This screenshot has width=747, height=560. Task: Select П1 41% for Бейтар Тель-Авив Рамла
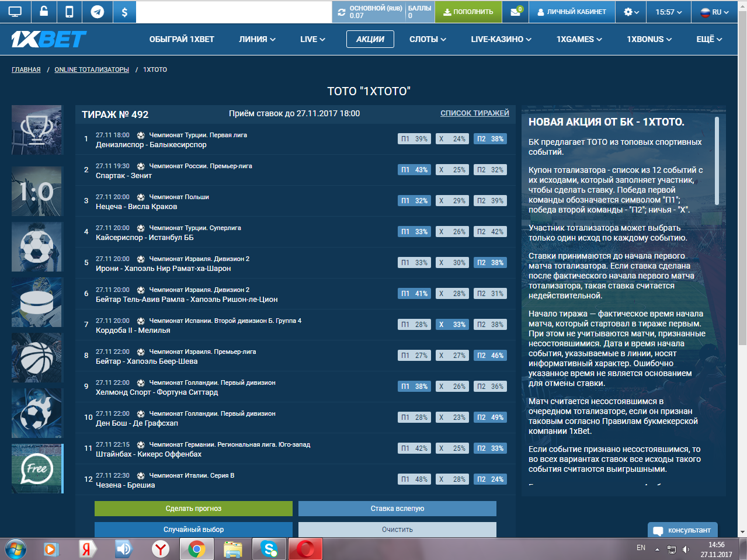415,294
